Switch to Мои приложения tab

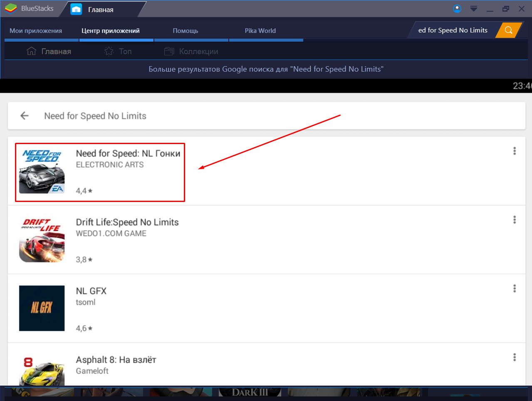click(x=36, y=31)
